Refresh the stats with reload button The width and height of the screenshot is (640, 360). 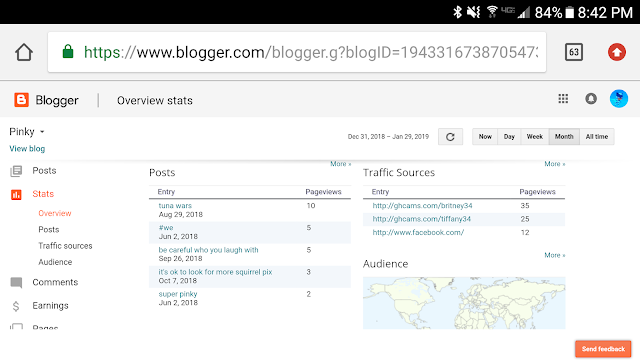pos(450,137)
